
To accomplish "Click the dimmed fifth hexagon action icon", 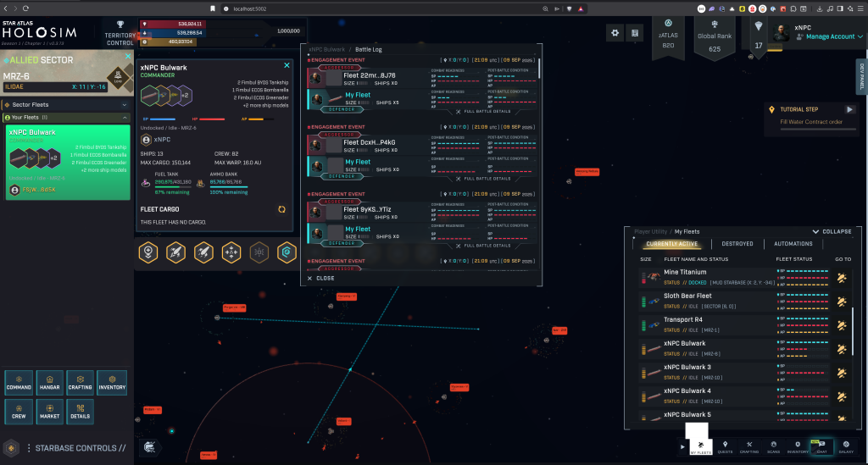I will tap(259, 252).
